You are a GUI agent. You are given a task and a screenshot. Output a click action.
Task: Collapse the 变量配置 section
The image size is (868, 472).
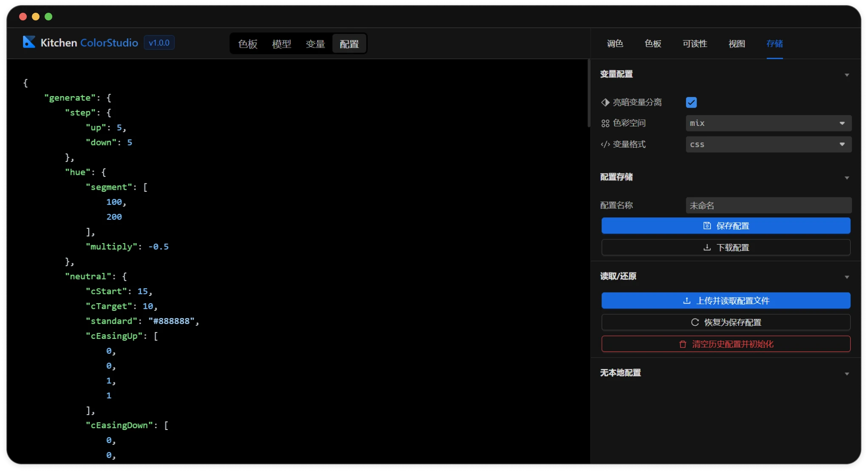point(846,75)
